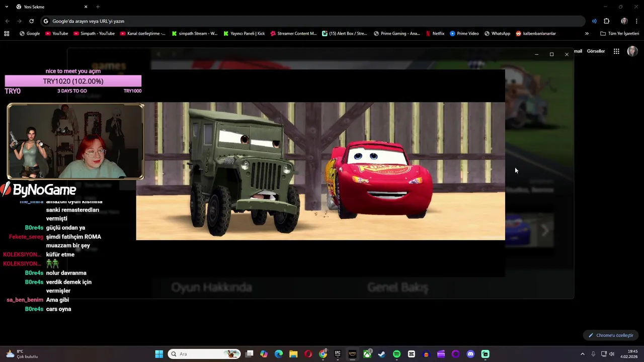The image size is (644, 362).
Task: Open Opera browser from the taskbar
Action: (308, 354)
